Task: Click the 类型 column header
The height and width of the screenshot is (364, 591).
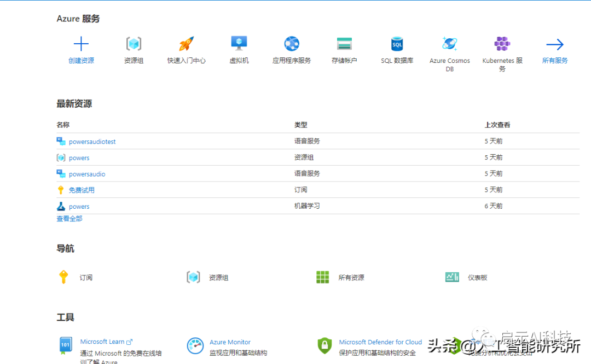Action: pyautogui.click(x=301, y=125)
